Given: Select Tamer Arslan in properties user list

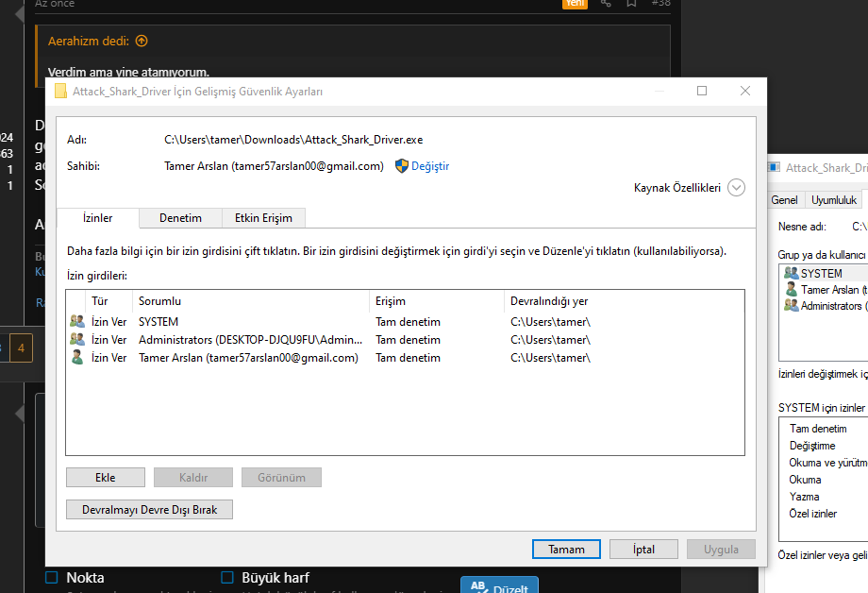Looking at the screenshot, I should [825, 289].
